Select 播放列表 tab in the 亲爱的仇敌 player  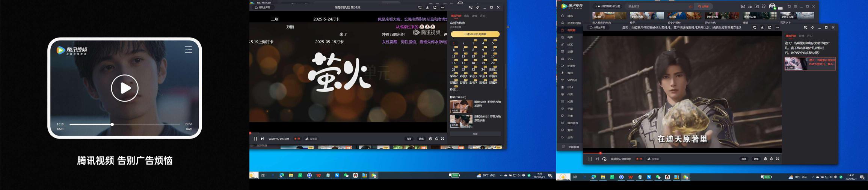pos(456,16)
